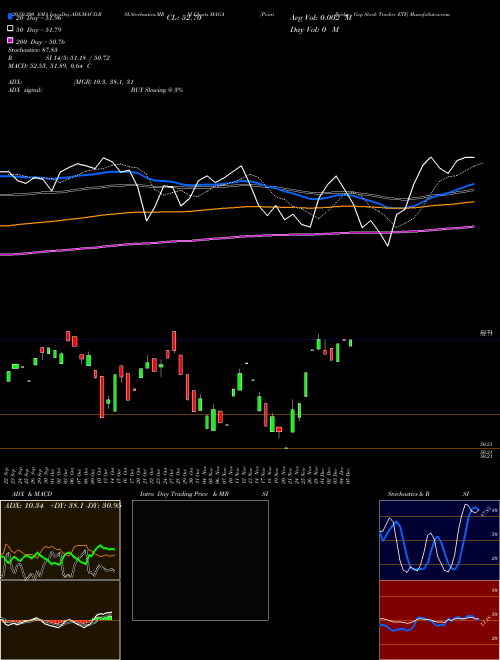500x660 pixels.
Task: Click the MunafaSutra.com header text
Action: [431, 14]
